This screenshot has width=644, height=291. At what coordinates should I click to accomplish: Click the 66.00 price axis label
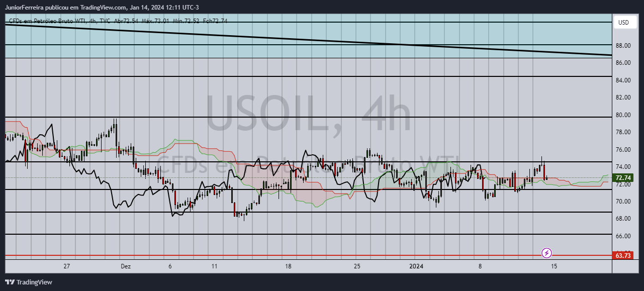click(623, 236)
